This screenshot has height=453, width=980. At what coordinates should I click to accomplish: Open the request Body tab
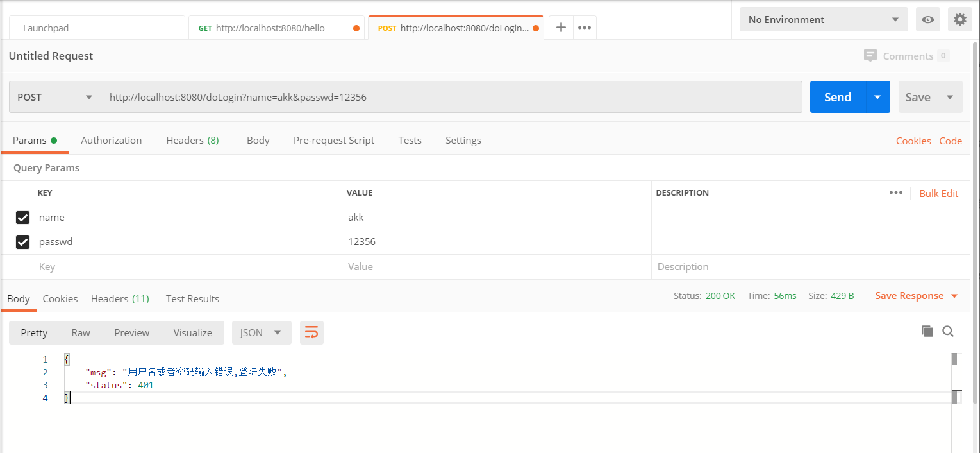(x=258, y=140)
